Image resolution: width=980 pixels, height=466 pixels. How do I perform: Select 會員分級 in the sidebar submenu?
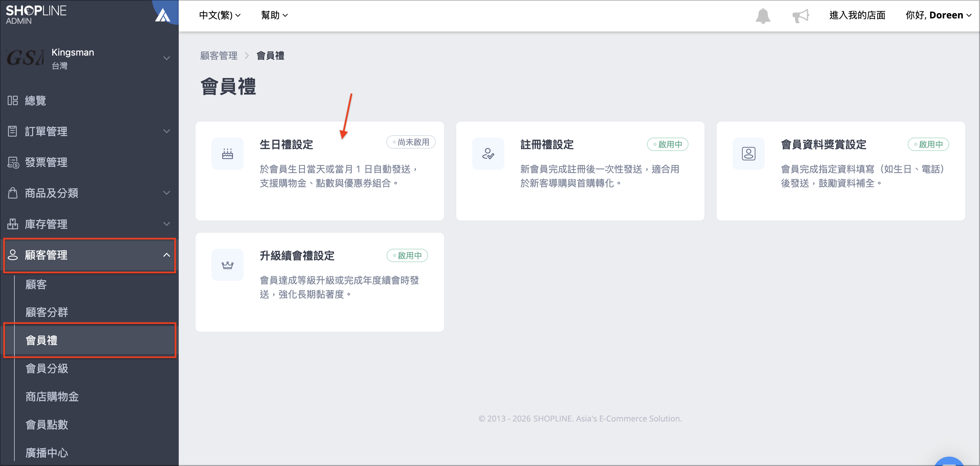(47, 368)
